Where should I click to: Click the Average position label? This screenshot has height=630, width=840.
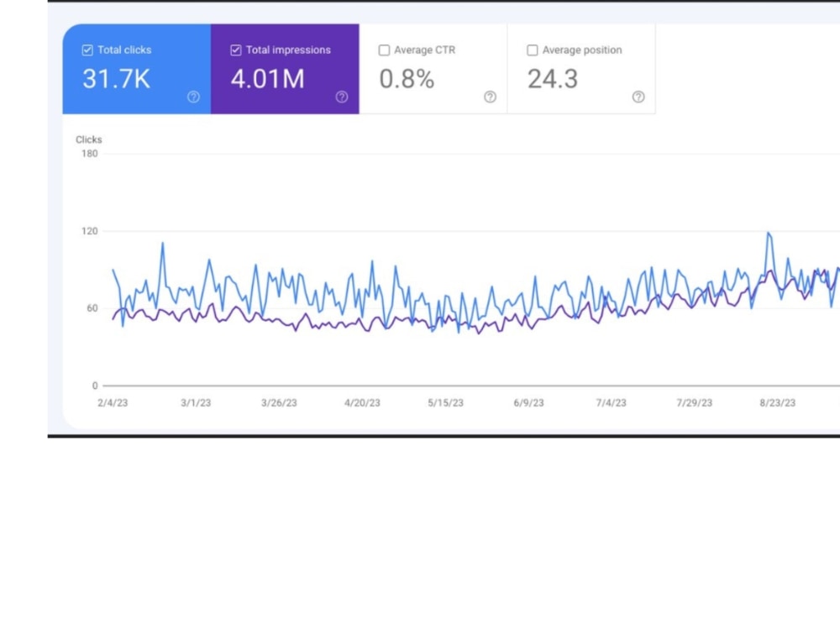[582, 50]
